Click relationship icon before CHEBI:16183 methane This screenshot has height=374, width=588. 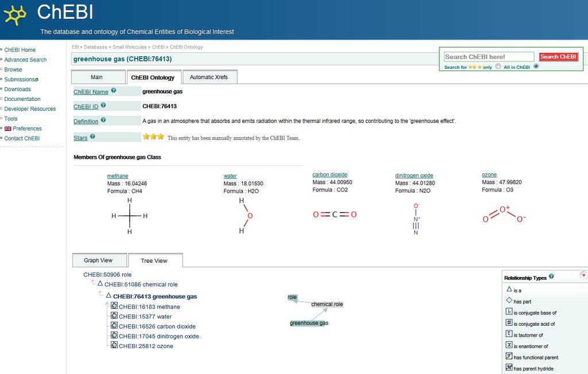tap(114, 306)
